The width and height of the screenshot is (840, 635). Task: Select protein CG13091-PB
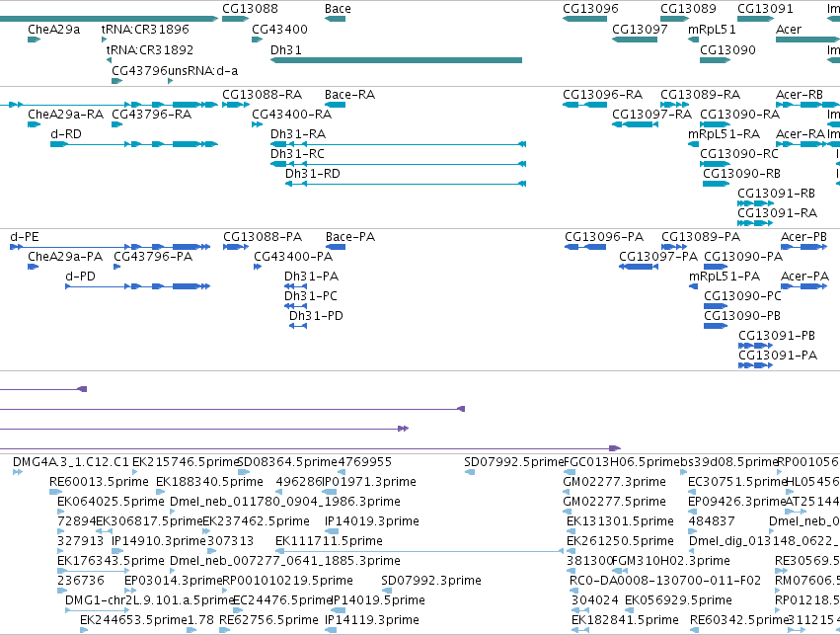(776, 336)
